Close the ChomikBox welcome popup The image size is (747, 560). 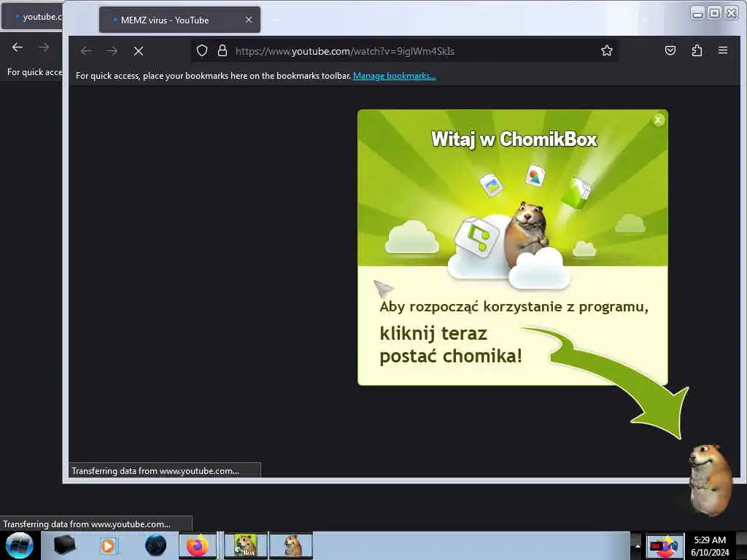pos(658,120)
